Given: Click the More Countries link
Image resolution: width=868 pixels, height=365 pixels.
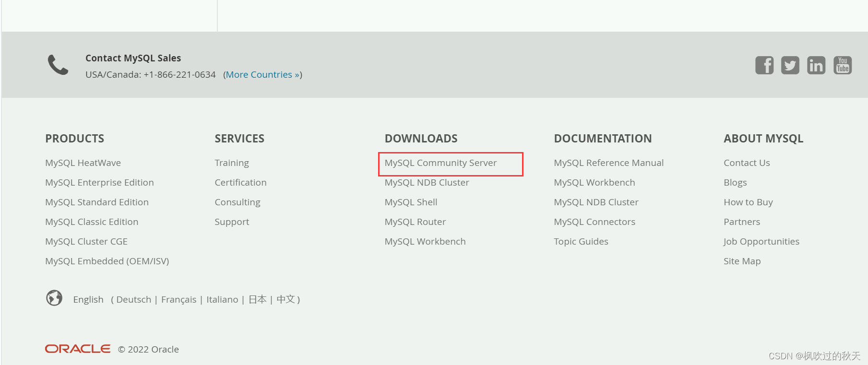Looking at the screenshot, I should (x=262, y=75).
